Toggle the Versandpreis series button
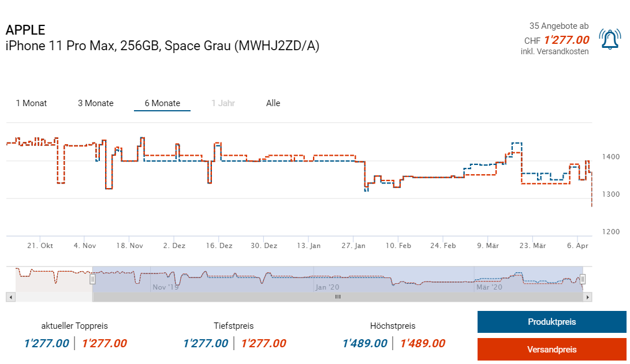This screenshot has width=630, height=364. tap(551, 350)
